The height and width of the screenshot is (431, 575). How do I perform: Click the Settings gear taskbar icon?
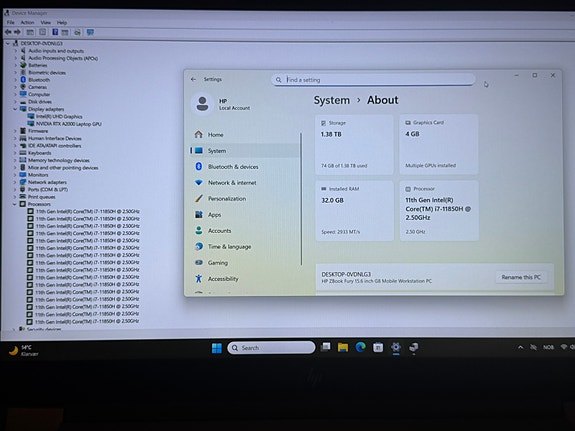pyautogui.click(x=396, y=347)
